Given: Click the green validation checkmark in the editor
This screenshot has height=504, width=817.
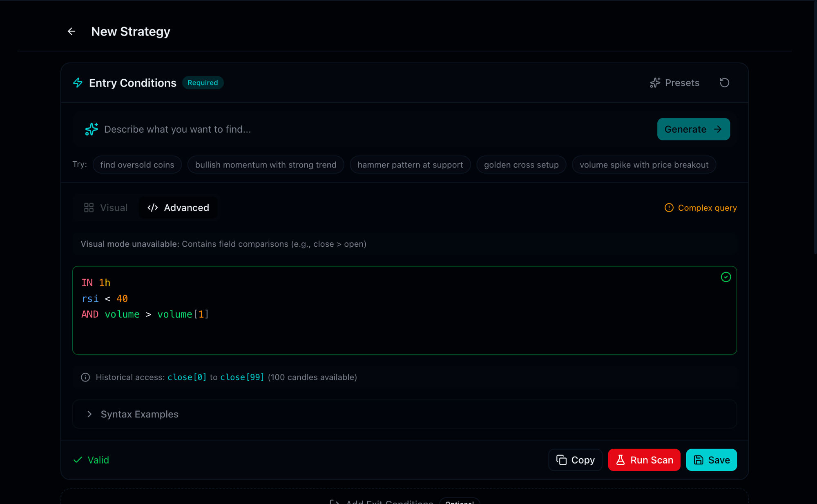Looking at the screenshot, I should click(726, 277).
